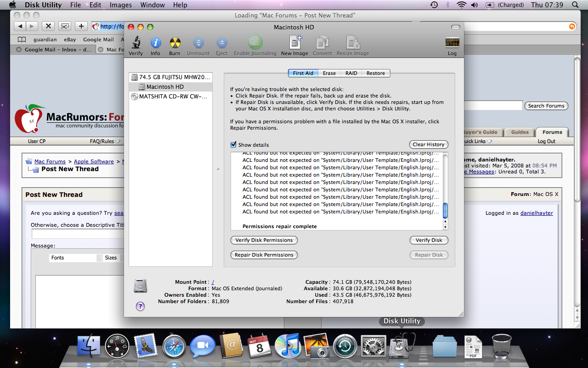The height and width of the screenshot is (368, 588).
Task: Select 74.5 GB FUJITSU disk in sidebar
Action: click(x=171, y=77)
